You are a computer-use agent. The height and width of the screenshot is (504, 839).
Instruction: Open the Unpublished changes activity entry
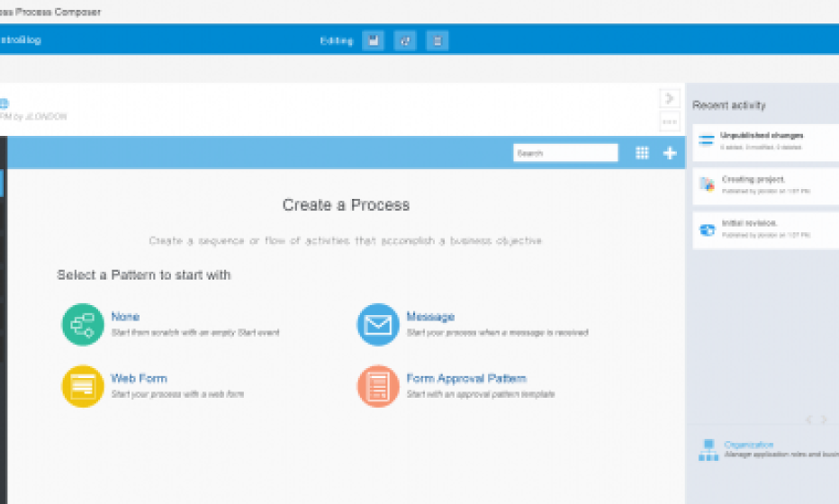(766, 142)
